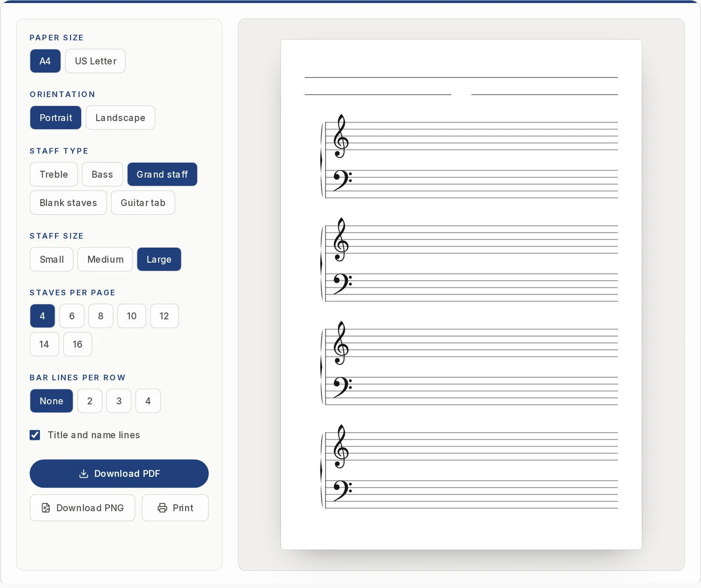The image size is (701, 588).
Task: Click the title line on preview page
Action: click(461, 77)
